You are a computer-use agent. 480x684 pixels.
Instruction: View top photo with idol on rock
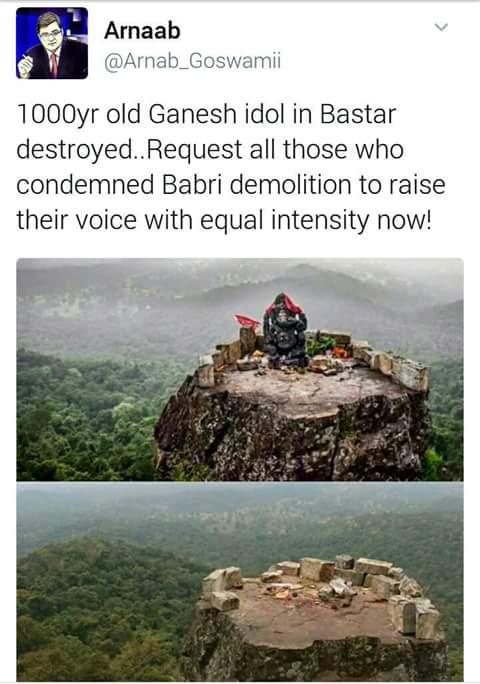point(240,369)
